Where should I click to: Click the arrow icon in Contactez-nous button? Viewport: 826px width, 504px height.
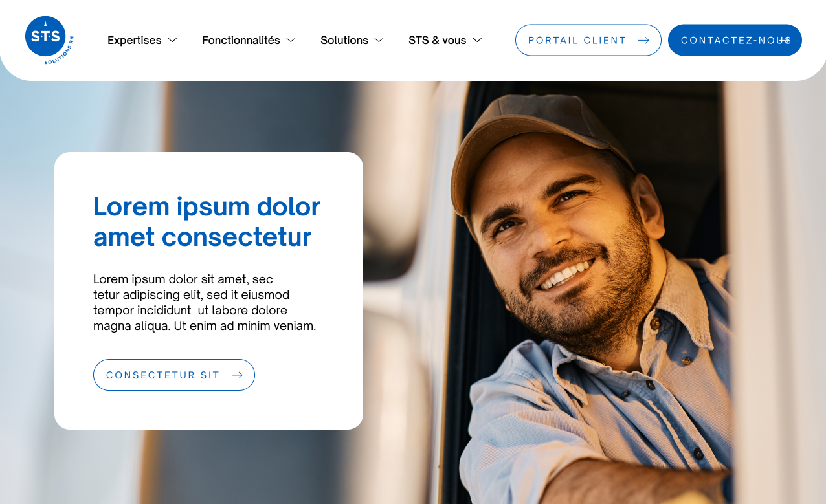[784, 40]
